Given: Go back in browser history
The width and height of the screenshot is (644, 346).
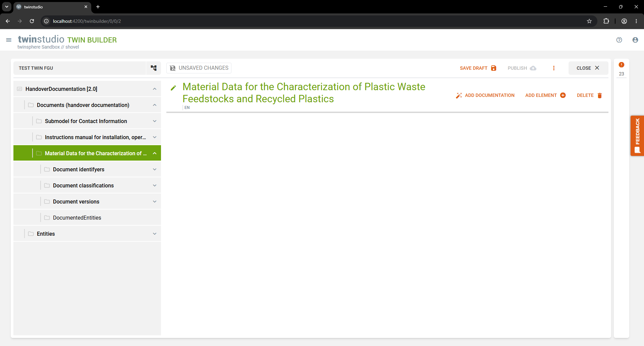Looking at the screenshot, I should click(8, 21).
